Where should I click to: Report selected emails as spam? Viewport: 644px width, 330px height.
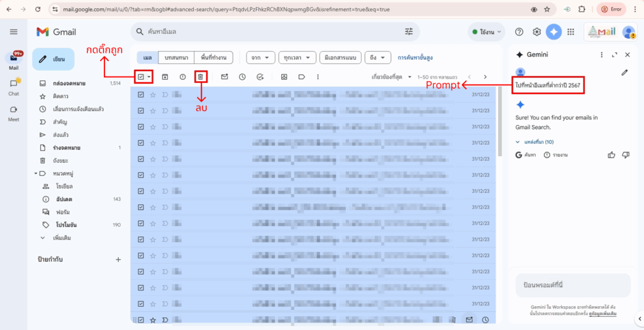click(x=182, y=77)
